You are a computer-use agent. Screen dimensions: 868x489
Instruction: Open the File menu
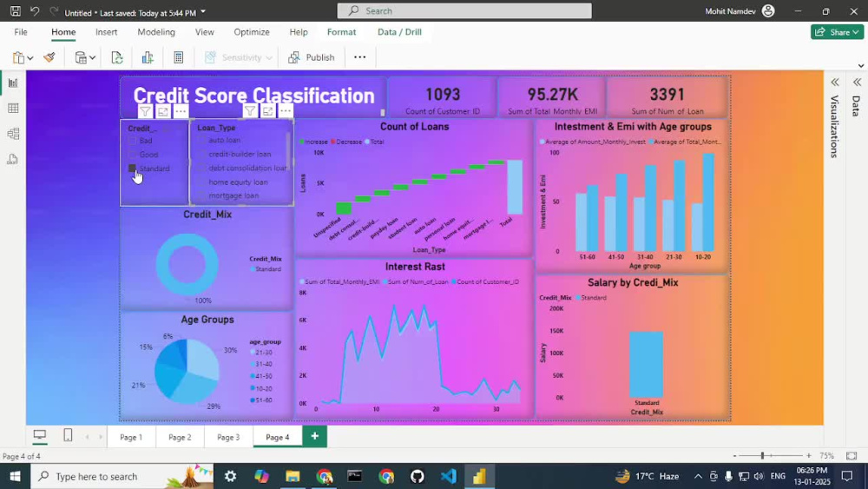21,32
